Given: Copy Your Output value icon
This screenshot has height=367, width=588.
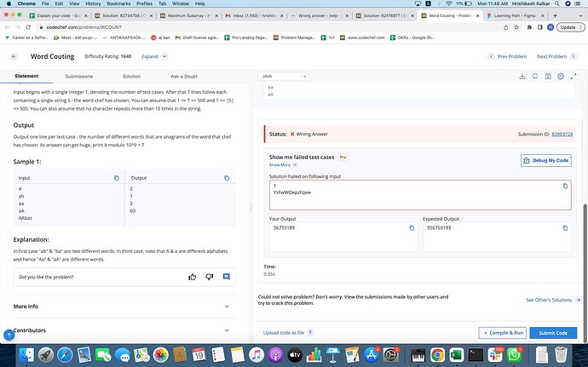Looking at the screenshot, I should tap(412, 228).
